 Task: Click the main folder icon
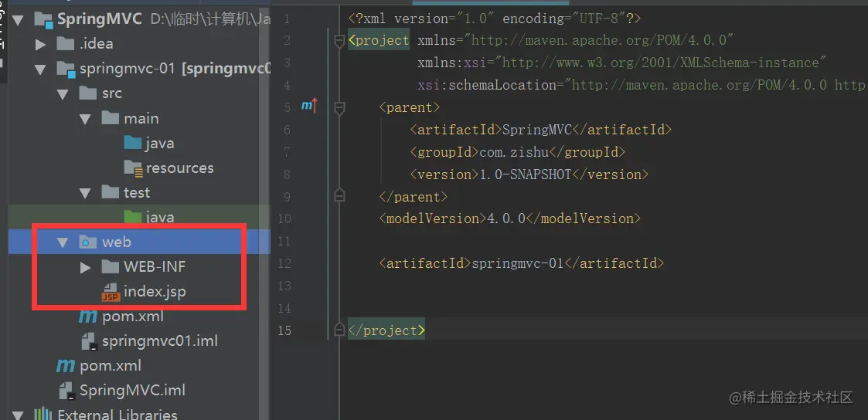[111, 117]
